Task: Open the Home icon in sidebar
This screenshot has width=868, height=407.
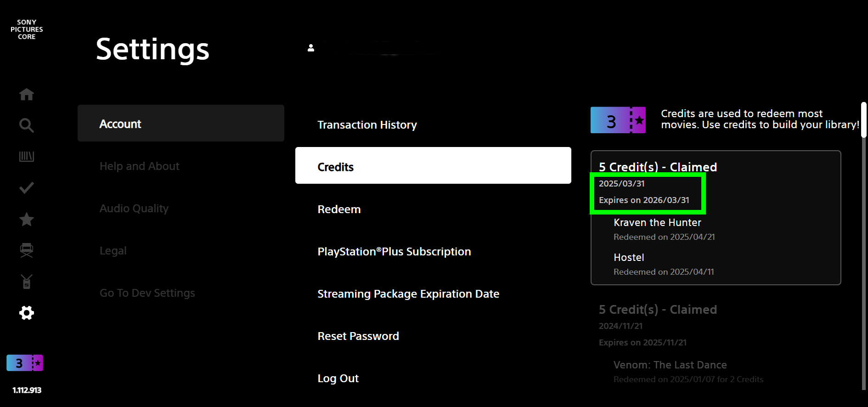Action: tap(27, 94)
